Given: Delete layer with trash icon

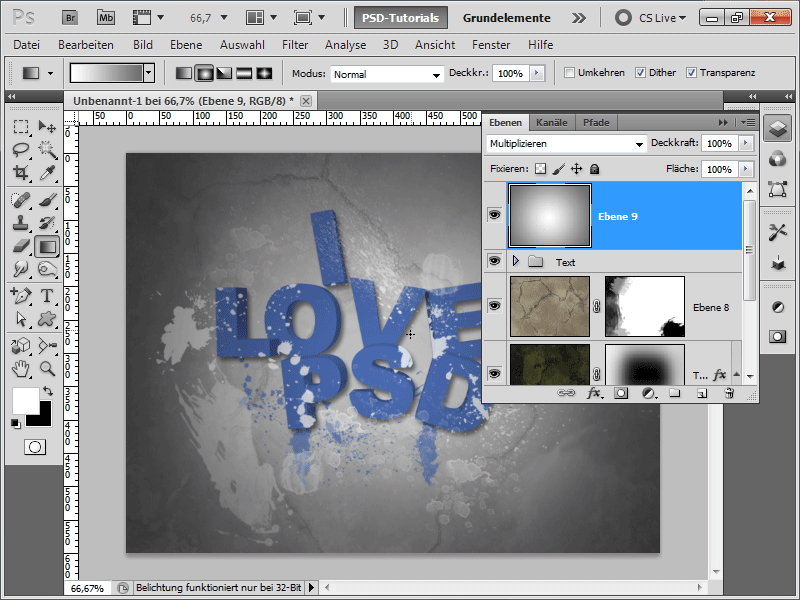Looking at the screenshot, I should pos(729,393).
